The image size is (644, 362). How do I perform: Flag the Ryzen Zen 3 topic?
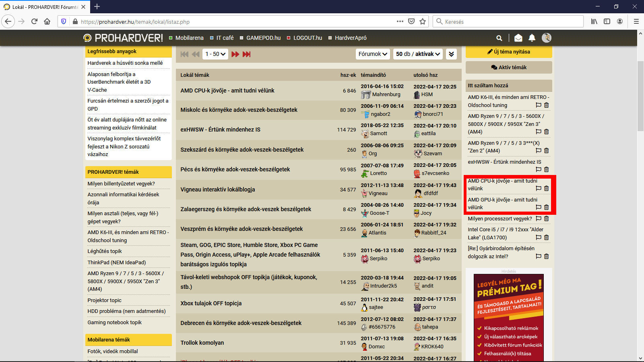pyautogui.click(x=539, y=132)
